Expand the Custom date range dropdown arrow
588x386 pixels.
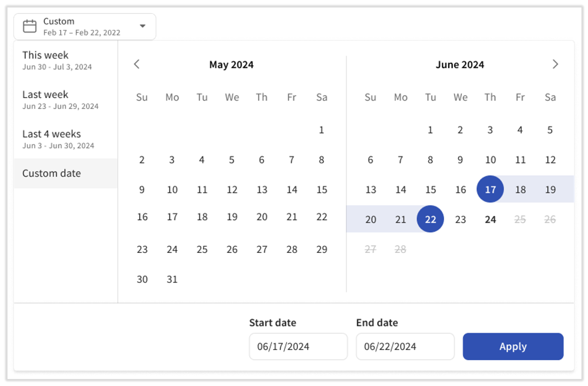143,26
